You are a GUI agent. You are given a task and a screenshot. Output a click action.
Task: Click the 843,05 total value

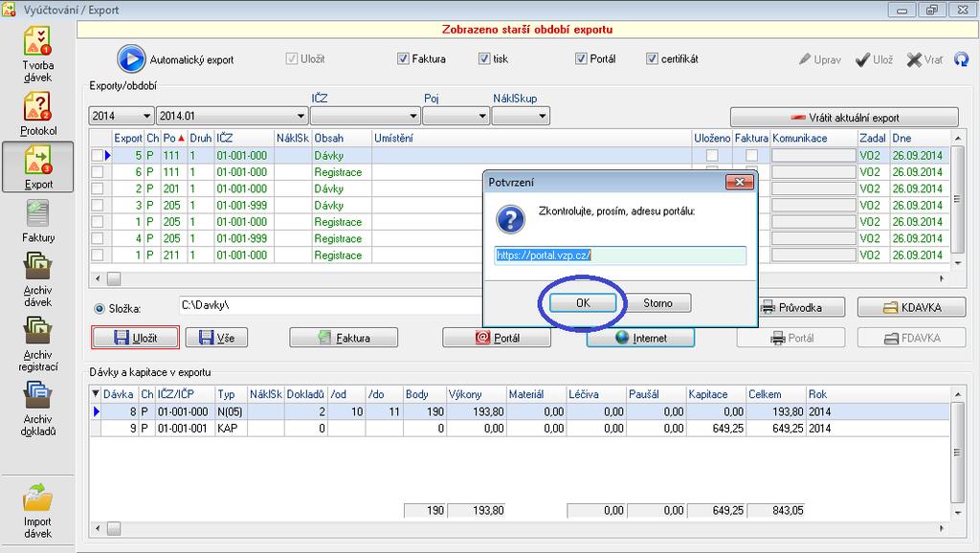click(x=775, y=511)
